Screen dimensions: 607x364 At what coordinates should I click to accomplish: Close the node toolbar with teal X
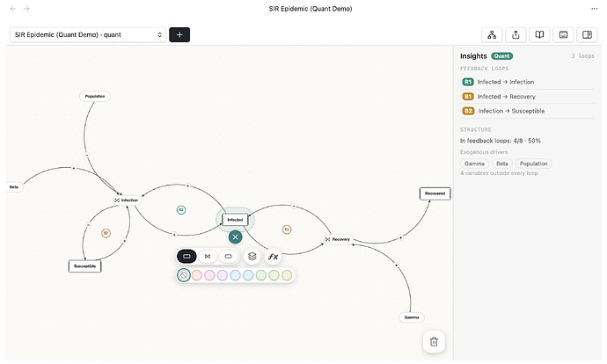tap(236, 237)
